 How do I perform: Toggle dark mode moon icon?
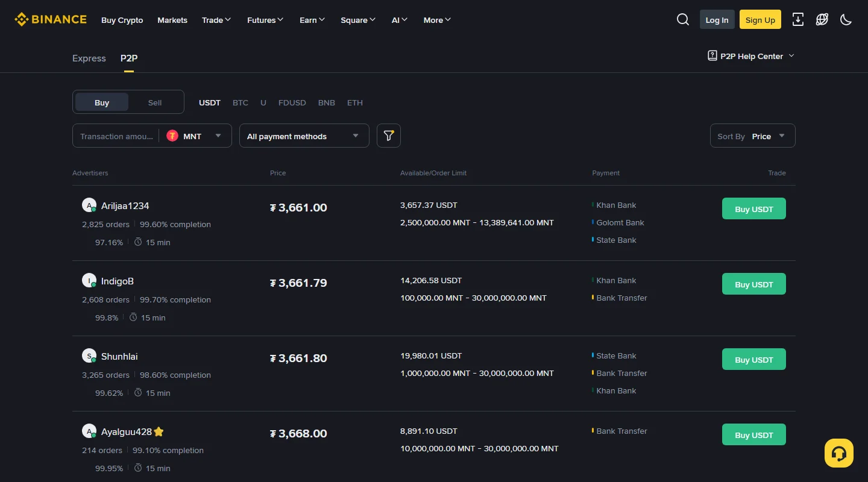(846, 19)
